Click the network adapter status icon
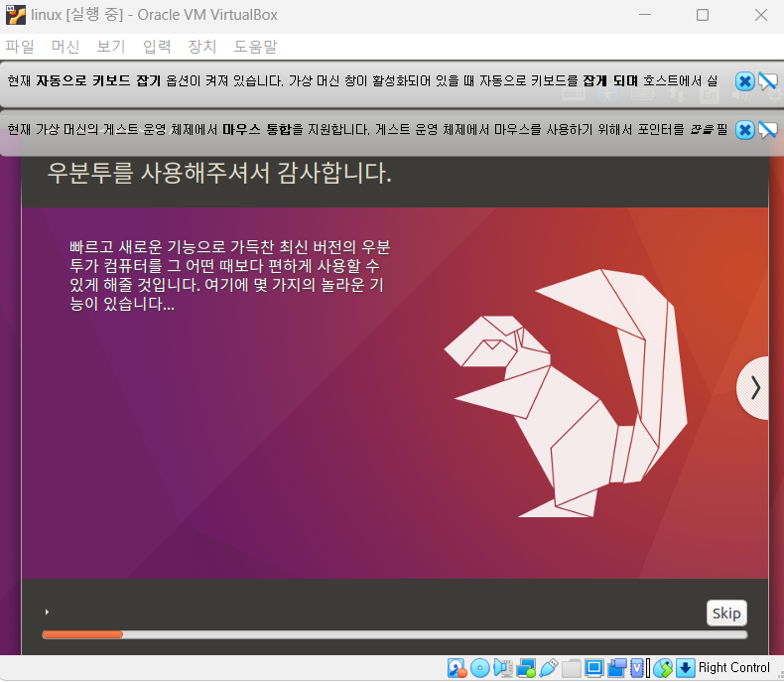Viewport: 784px width, 682px height. click(x=526, y=668)
